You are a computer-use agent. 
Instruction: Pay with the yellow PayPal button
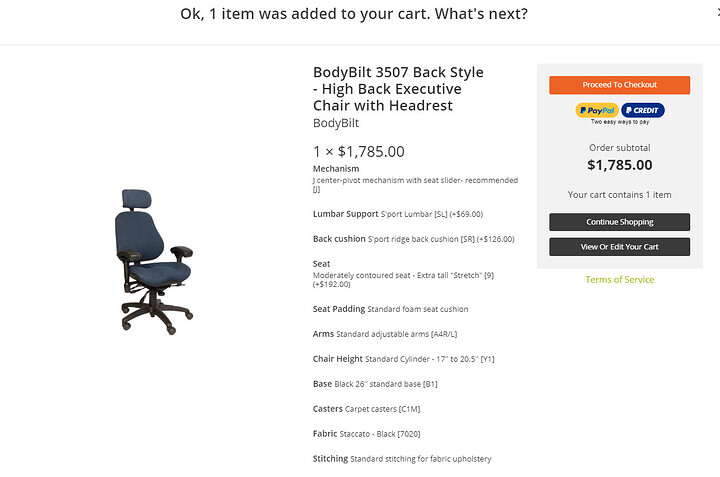pyautogui.click(x=596, y=110)
